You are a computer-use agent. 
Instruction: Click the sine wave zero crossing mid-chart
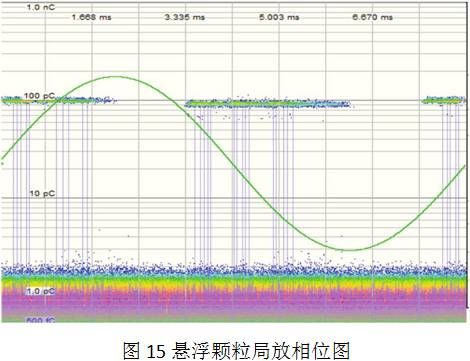click(233, 164)
